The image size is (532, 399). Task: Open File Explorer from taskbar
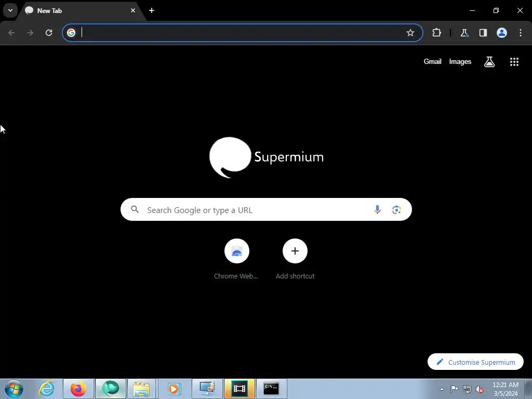point(141,389)
